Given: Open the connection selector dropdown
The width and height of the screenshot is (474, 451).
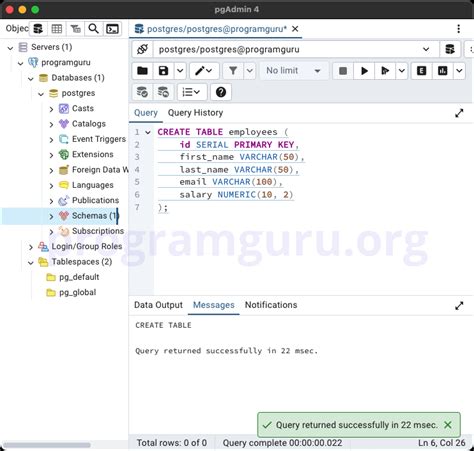Looking at the screenshot, I should pos(296,50).
